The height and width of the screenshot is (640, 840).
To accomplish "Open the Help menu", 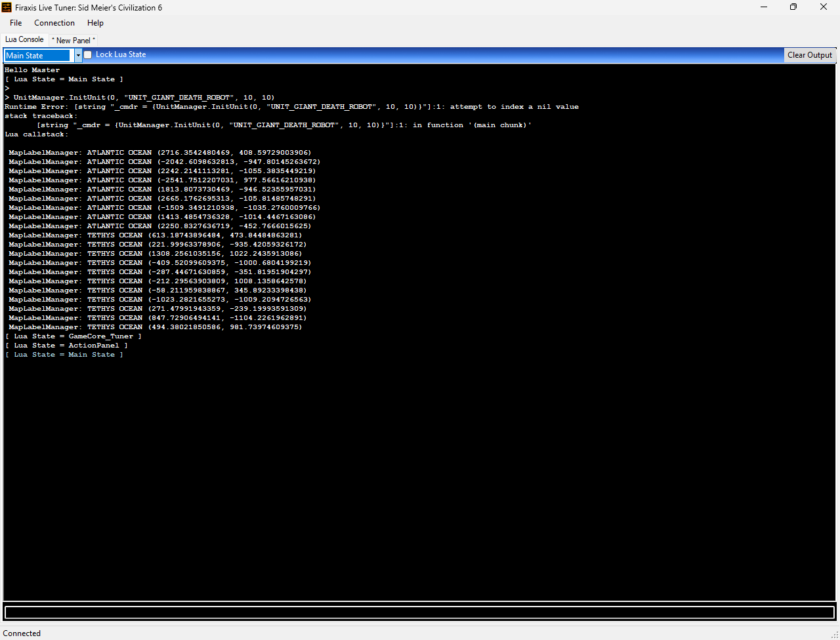I will click(x=95, y=23).
